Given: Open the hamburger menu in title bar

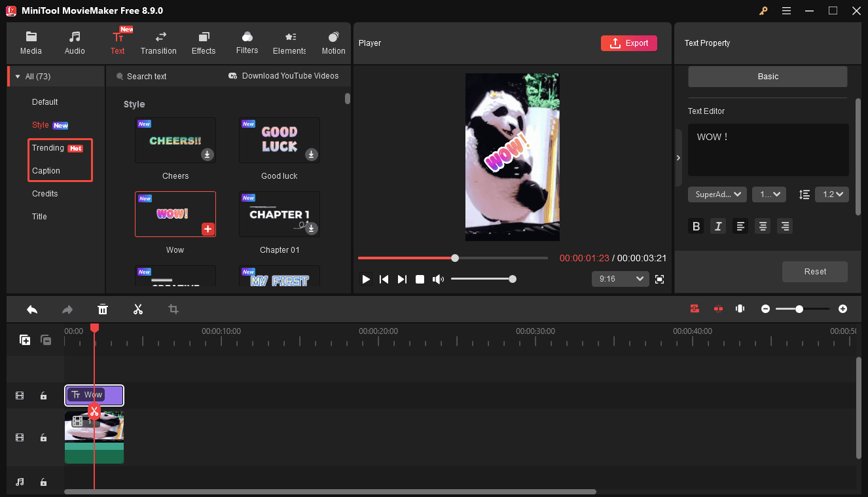Looking at the screenshot, I should point(786,11).
